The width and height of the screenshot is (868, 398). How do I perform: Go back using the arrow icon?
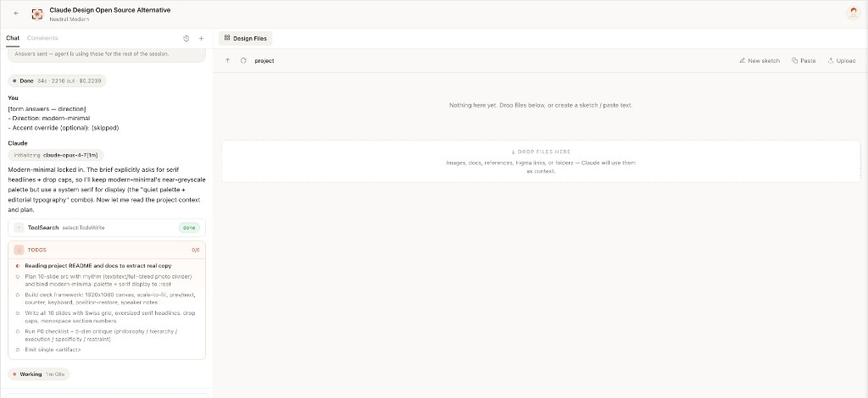16,14
